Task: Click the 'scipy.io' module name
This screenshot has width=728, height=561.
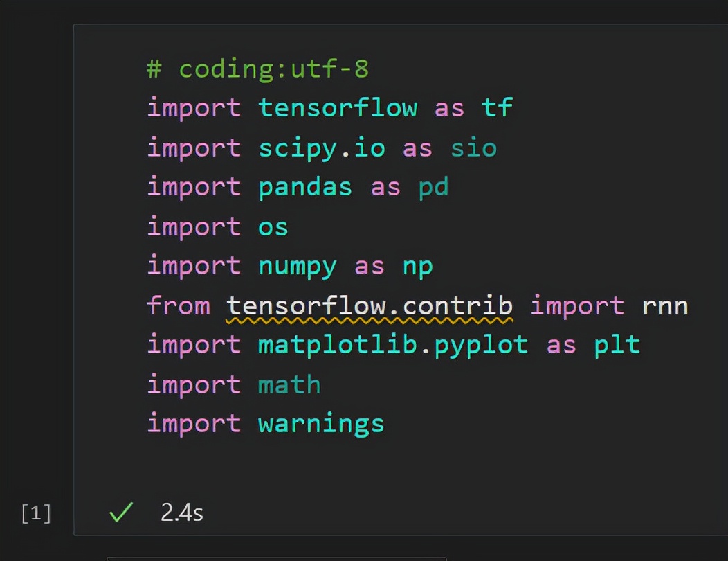Action: point(321,148)
